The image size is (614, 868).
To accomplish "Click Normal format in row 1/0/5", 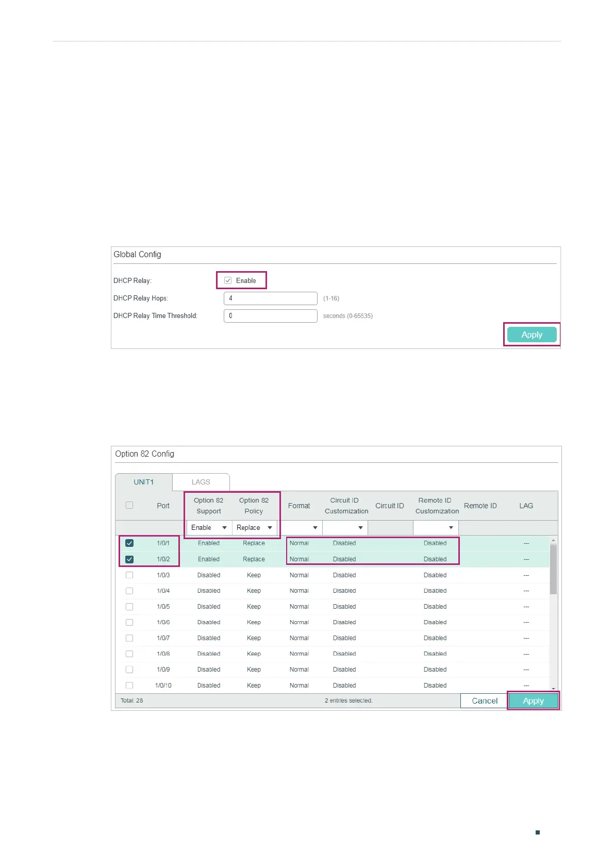I will [299, 607].
